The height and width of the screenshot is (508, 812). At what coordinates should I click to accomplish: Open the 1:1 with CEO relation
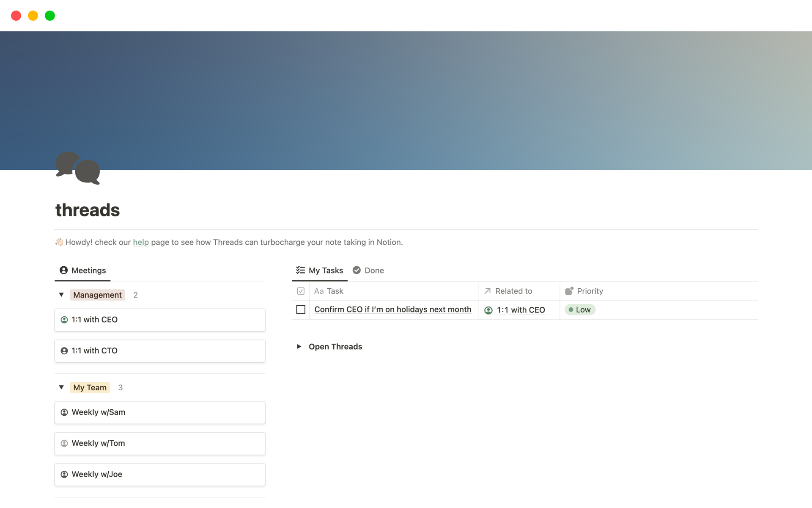coord(521,310)
